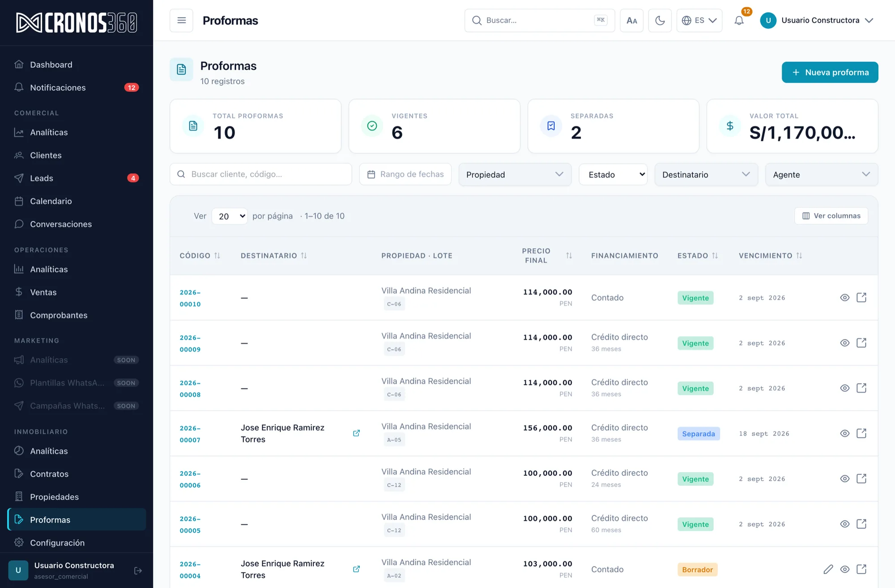Click the Ver columnas button
Screen dimensions: 895x588
pyautogui.click(x=831, y=216)
